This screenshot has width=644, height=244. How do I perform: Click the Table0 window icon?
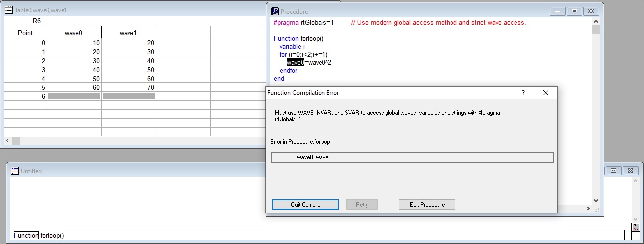click(x=8, y=10)
